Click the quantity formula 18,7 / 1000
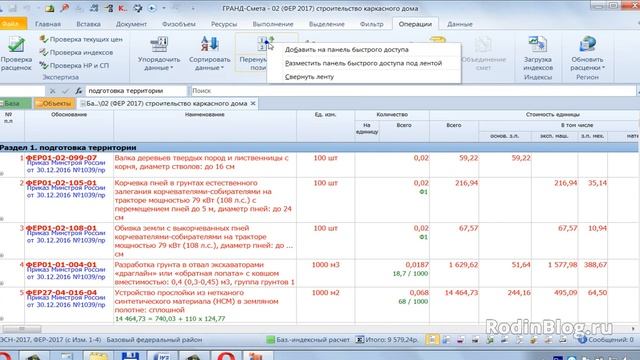640x360 pixels. (410, 273)
